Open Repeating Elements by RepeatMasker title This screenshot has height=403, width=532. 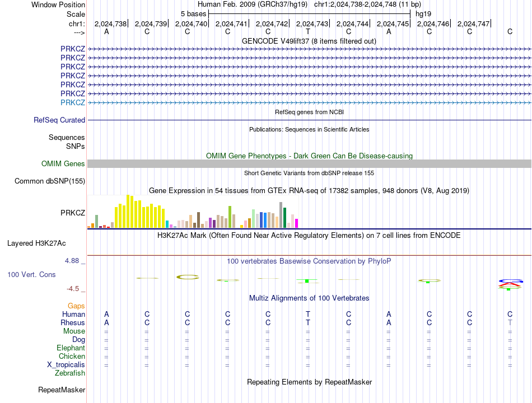point(309,382)
